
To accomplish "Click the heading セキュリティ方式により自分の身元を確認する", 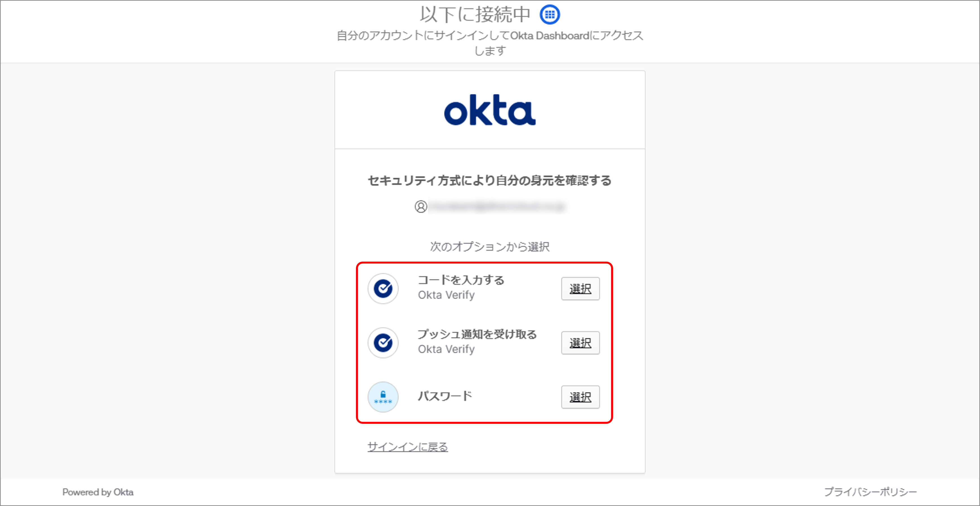I will click(x=490, y=181).
